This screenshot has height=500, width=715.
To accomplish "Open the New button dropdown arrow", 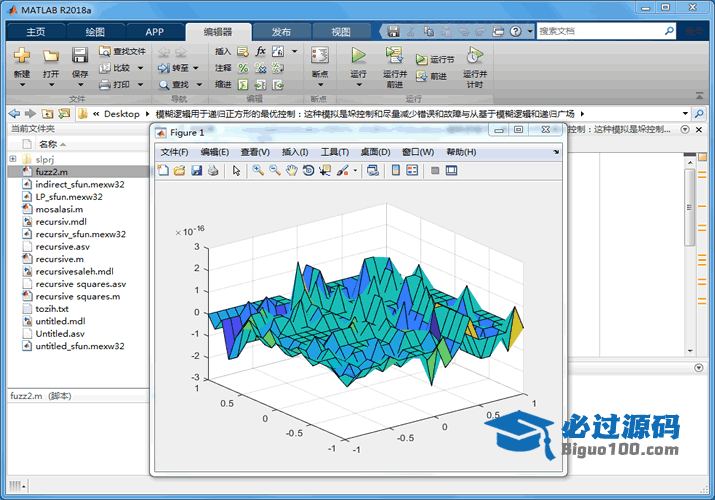I will coord(21,85).
